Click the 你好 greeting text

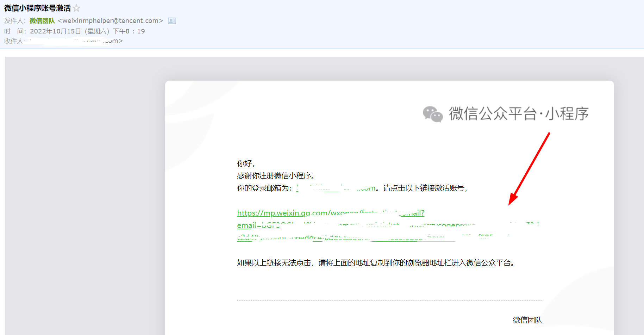click(x=246, y=163)
